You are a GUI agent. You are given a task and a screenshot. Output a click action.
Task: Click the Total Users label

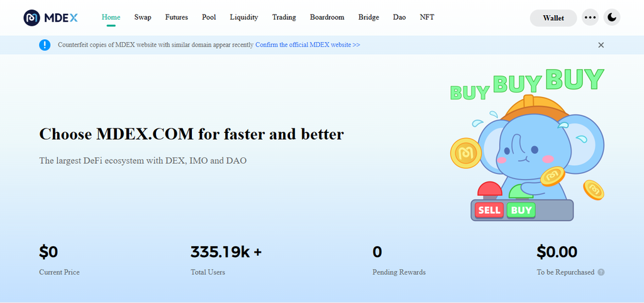(x=208, y=272)
